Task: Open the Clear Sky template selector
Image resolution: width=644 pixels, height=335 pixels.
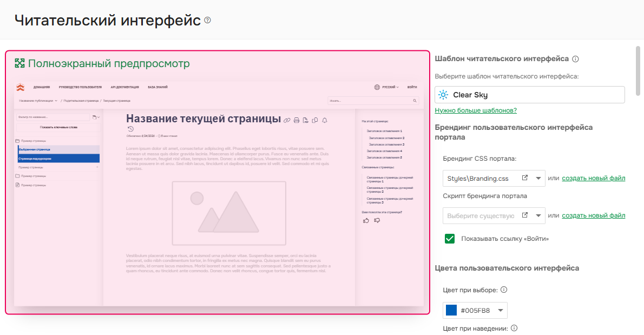Action: (x=529, y=95)
